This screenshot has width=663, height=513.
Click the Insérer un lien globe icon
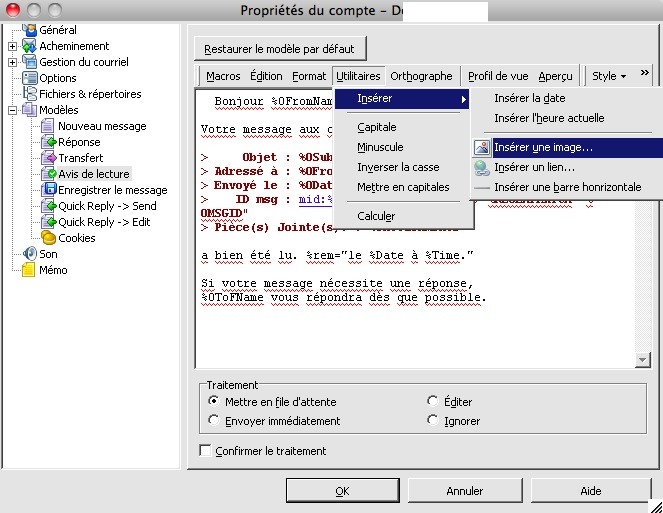(x=482, y=167)
